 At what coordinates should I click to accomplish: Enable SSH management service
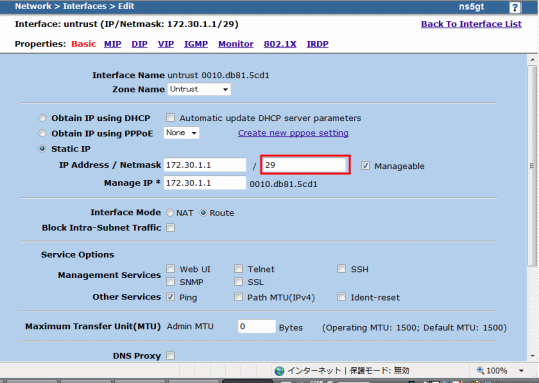(341, 269)
